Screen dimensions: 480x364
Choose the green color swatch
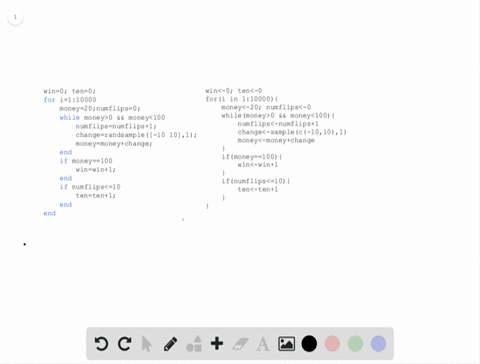tap(355, 344)
